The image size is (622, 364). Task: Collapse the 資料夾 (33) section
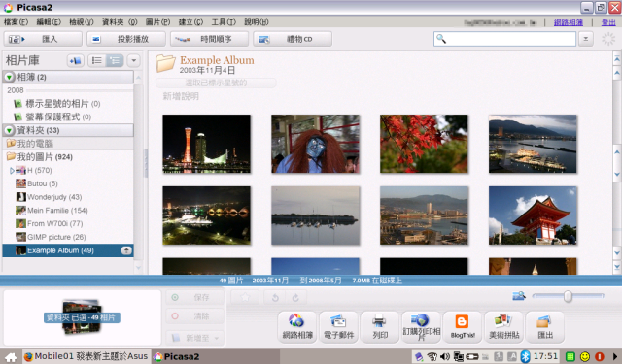point(9,130)
